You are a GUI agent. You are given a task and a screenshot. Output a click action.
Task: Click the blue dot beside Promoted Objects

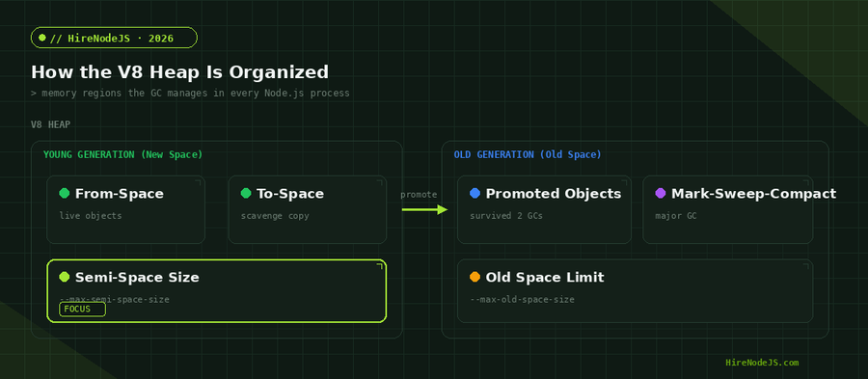point(475,193)
